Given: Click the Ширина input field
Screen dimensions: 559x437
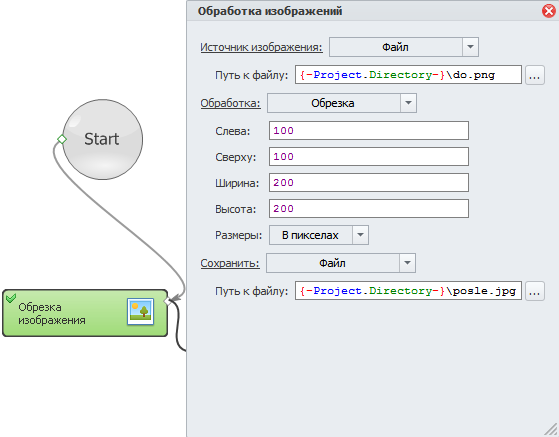Looking at the screenshot, I should pyautogui.click(x=369, y=182).
